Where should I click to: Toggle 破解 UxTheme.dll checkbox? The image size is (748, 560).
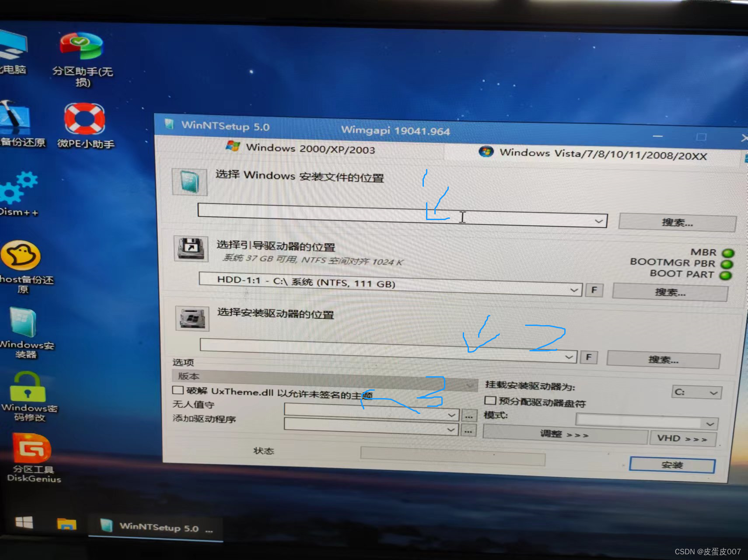click(178, 389)
